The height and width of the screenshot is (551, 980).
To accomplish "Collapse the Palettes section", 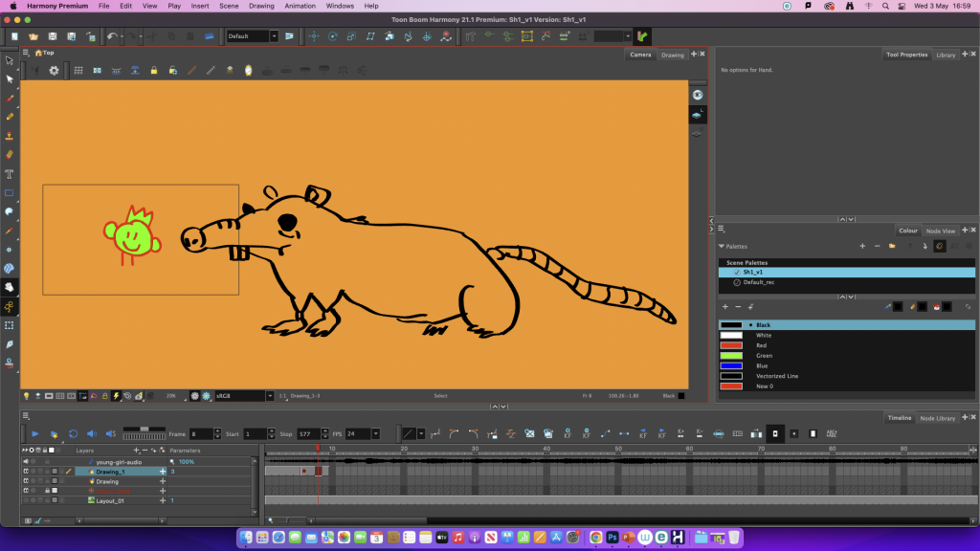I will (722, 246).
